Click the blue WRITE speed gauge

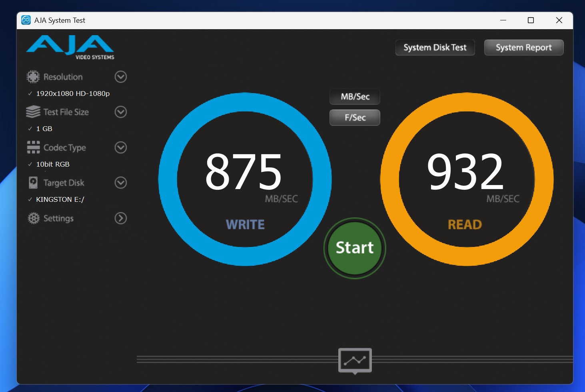point(245,179)
